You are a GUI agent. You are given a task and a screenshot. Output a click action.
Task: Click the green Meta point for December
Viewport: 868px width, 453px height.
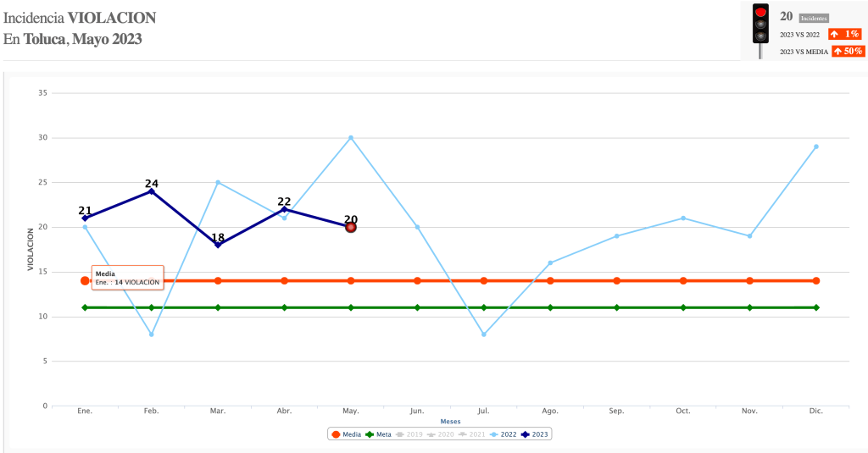click(x=816, y=307)
